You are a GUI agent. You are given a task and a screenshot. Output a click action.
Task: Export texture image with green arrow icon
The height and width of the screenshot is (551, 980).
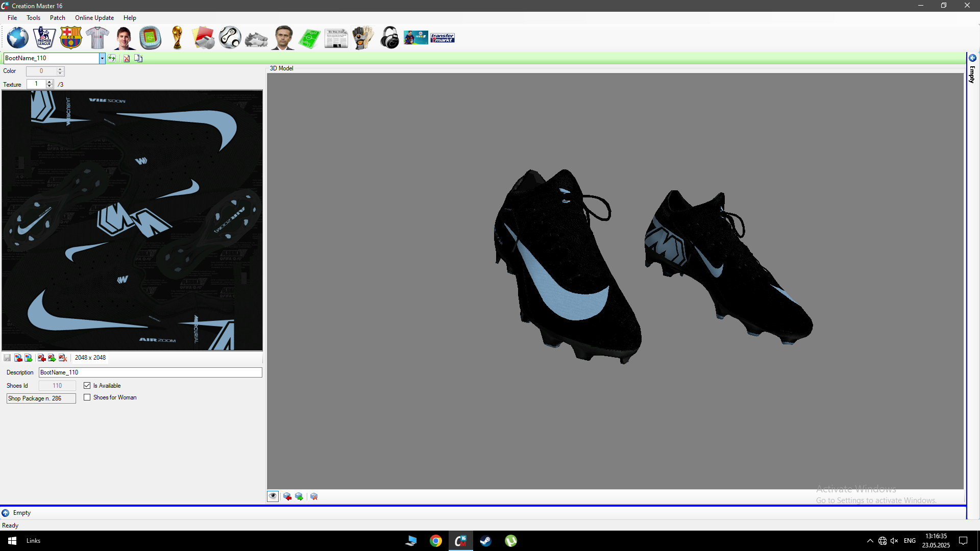click(x=29, y=358)
